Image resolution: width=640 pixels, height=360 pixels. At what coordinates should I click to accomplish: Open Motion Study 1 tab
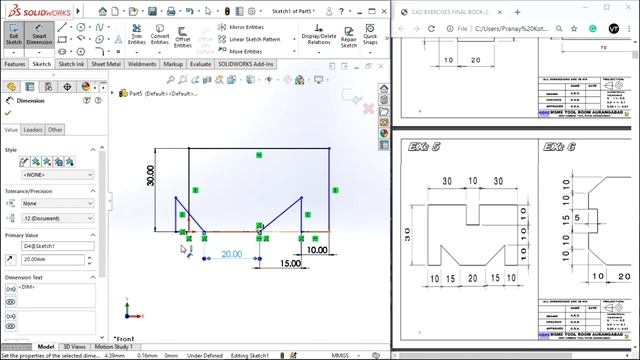[114, 347]
